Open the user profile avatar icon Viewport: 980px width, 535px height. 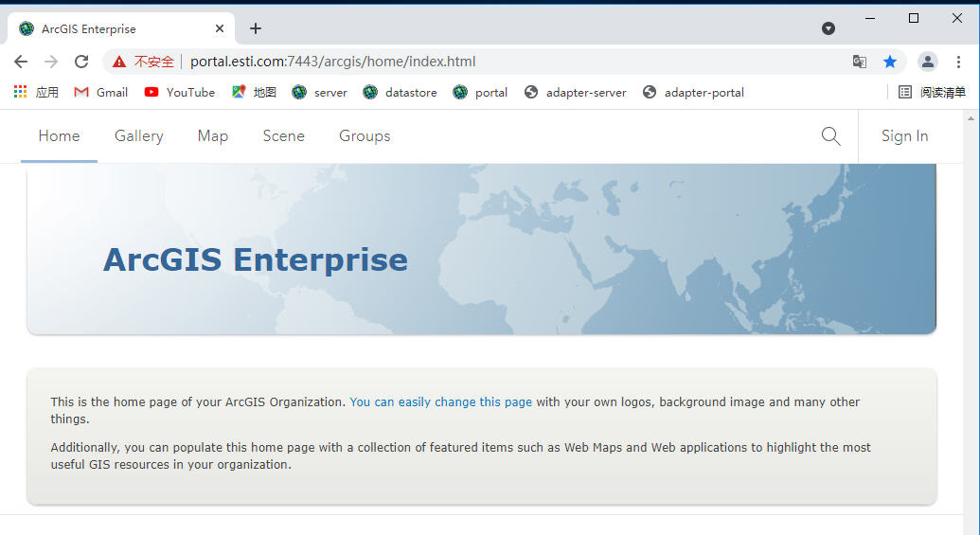pyautogui.click(x=928, y=62)
